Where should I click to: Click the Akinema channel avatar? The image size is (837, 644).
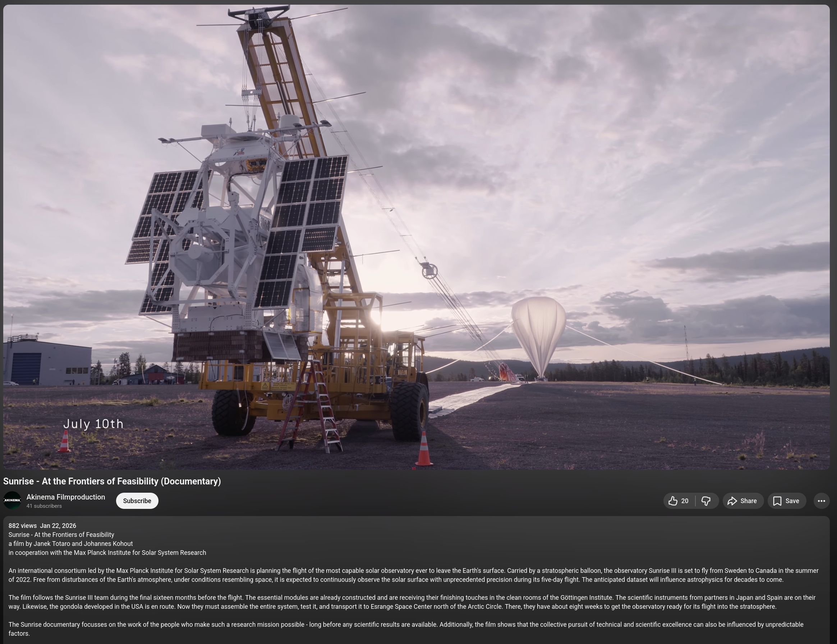[12, 500]
